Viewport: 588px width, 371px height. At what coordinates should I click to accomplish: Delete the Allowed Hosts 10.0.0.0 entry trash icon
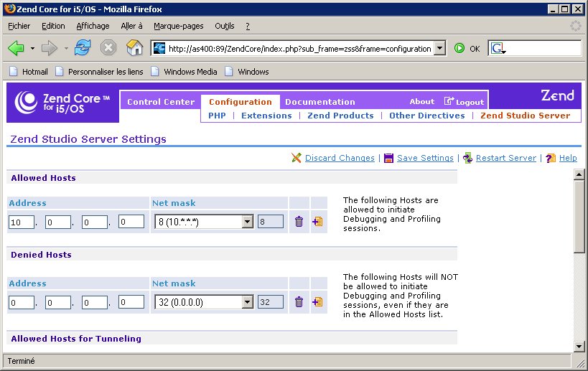[x=299, y=222]
